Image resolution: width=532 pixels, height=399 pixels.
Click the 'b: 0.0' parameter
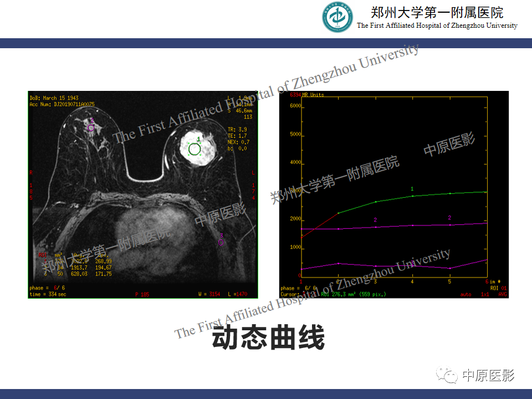(237, 149)
